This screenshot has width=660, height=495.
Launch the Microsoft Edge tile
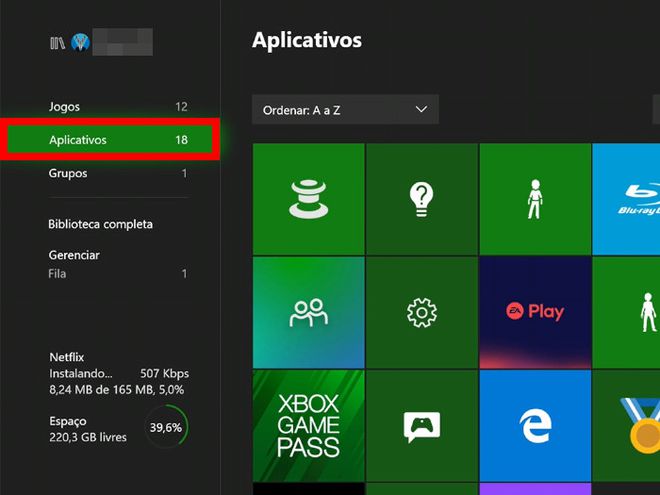point(535,426)
